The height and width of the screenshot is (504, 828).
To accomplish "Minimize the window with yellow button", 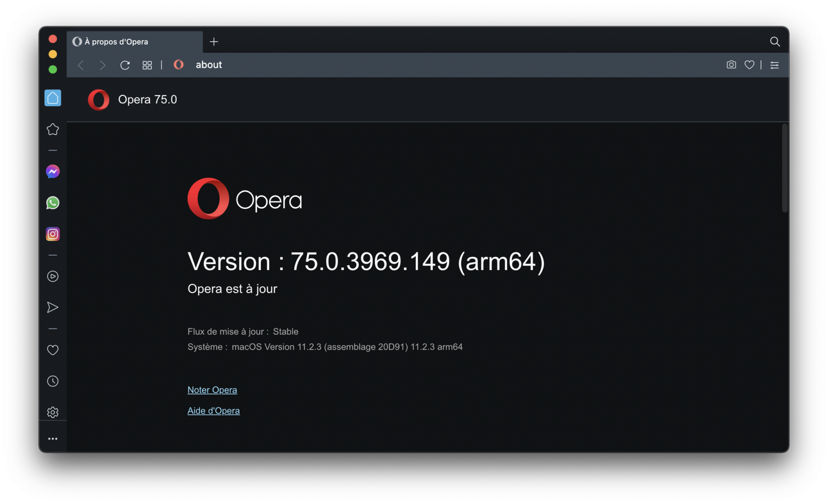I will tap(53, 54).
